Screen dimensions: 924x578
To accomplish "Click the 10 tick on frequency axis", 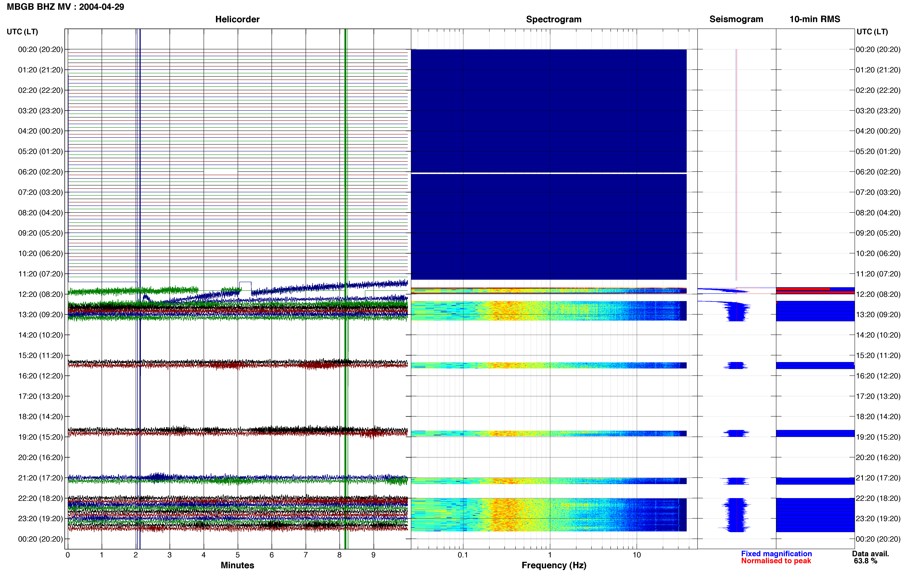I will point(637,555).
